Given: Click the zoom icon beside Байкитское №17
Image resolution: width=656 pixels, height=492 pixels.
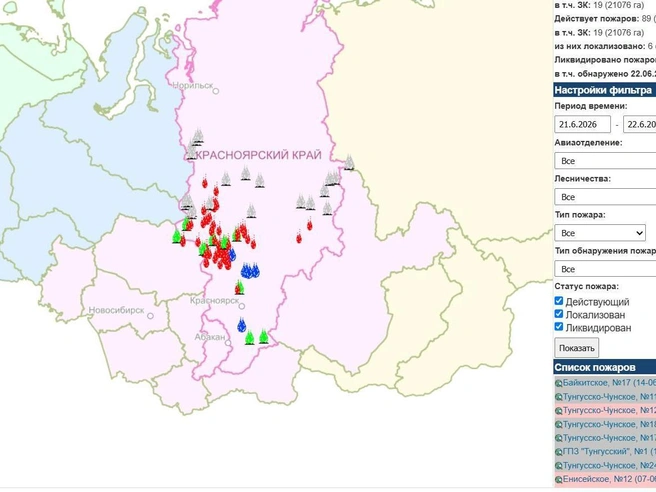Looking at the screenshot, I should 558,383.
